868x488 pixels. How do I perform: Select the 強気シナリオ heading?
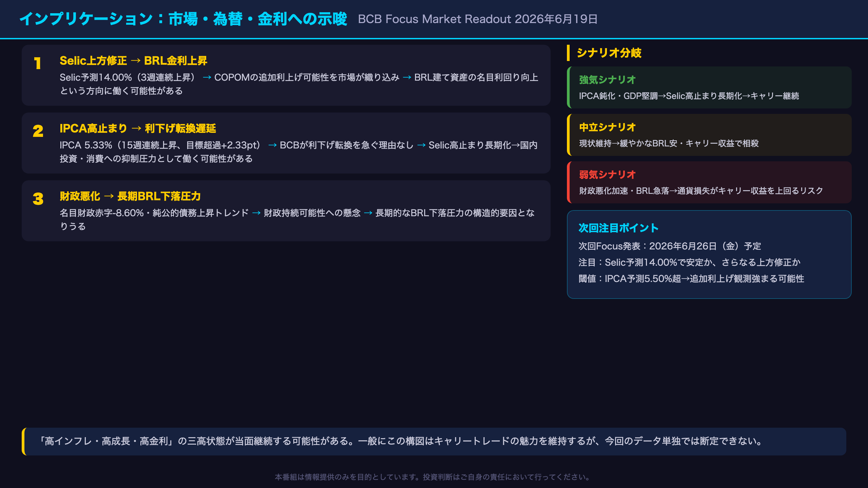click(607, 80)
